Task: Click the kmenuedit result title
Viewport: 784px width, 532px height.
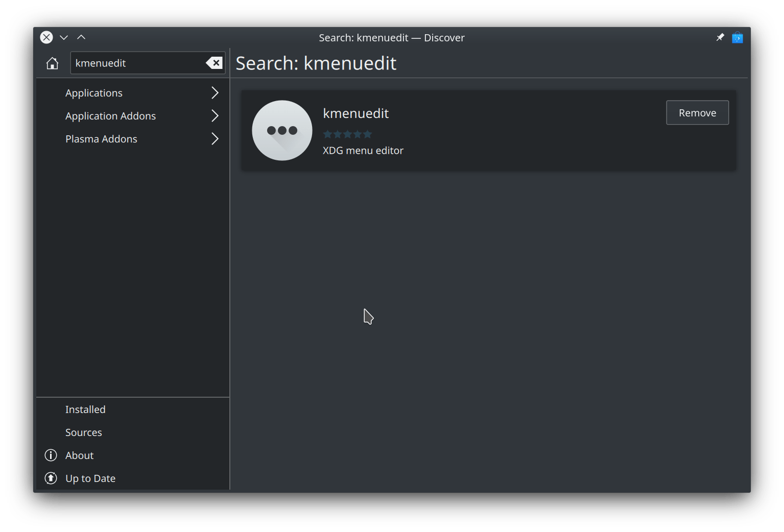Action: click(356, 113)
